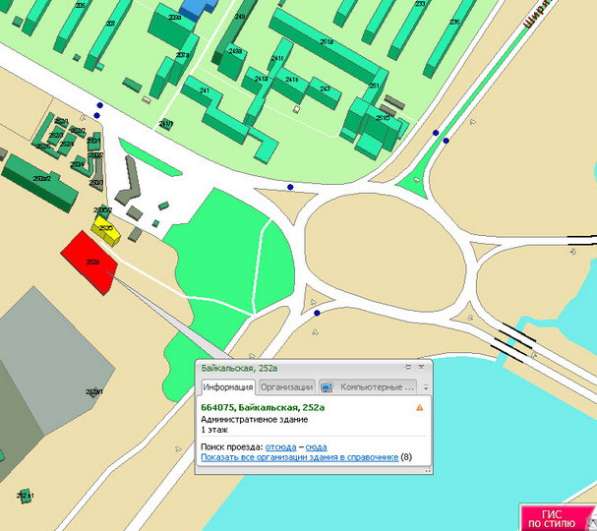This screenshot has width=597, height=531.
Task: Click the blue stop marker north of roundabout
Action: pos(291,187)
